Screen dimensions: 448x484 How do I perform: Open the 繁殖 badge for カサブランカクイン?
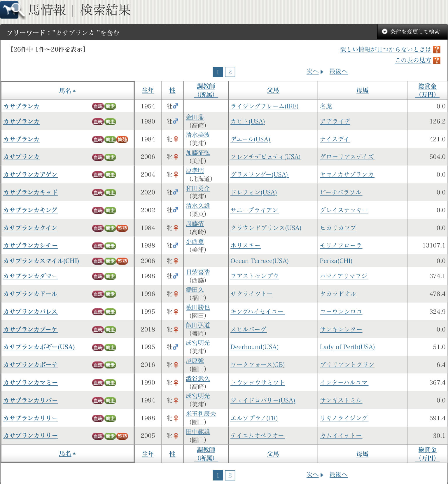coord(122,228)
